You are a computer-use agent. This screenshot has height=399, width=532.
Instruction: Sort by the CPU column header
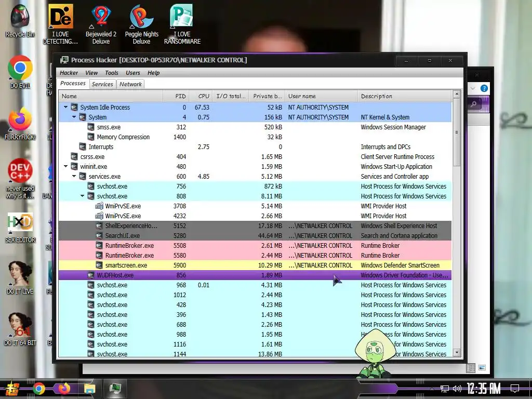(x=201, y=96)
